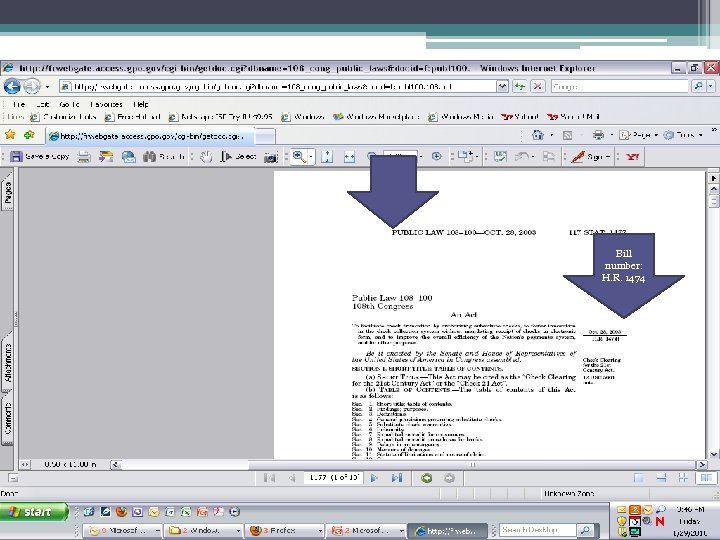Click the Snapshot camera tool
This screenshot has height=540, width=720.
[271, 157]
